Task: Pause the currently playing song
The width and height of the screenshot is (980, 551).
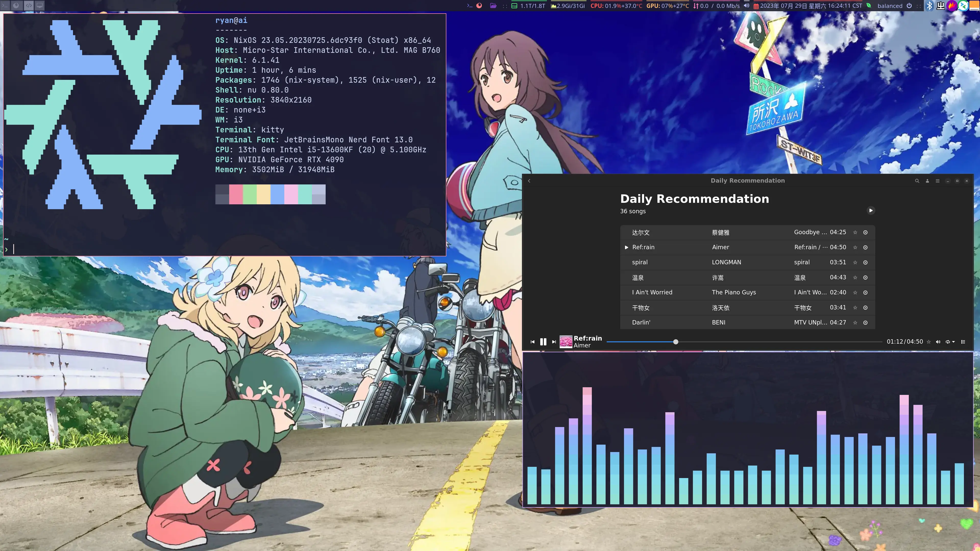Action: coord(543,342)
